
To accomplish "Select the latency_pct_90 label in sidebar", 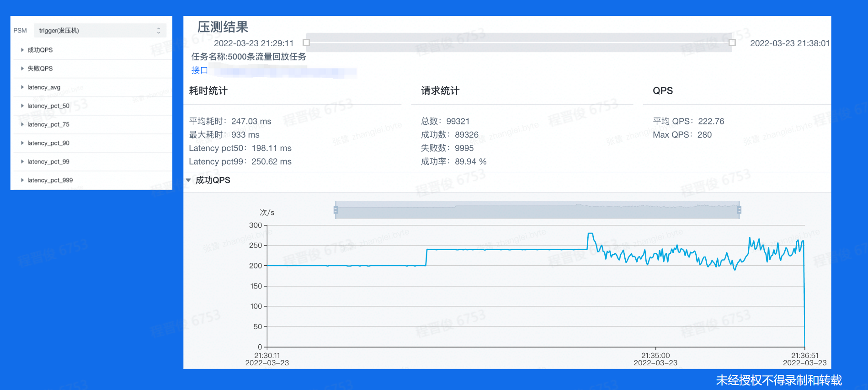I will (48, 143).
